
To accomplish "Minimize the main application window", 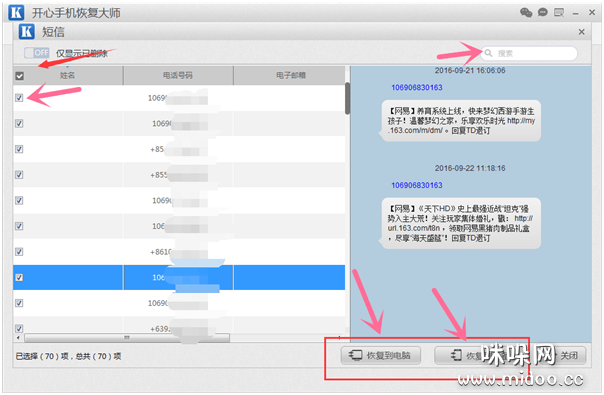I will pyautogui.click(x=575, y=13).
